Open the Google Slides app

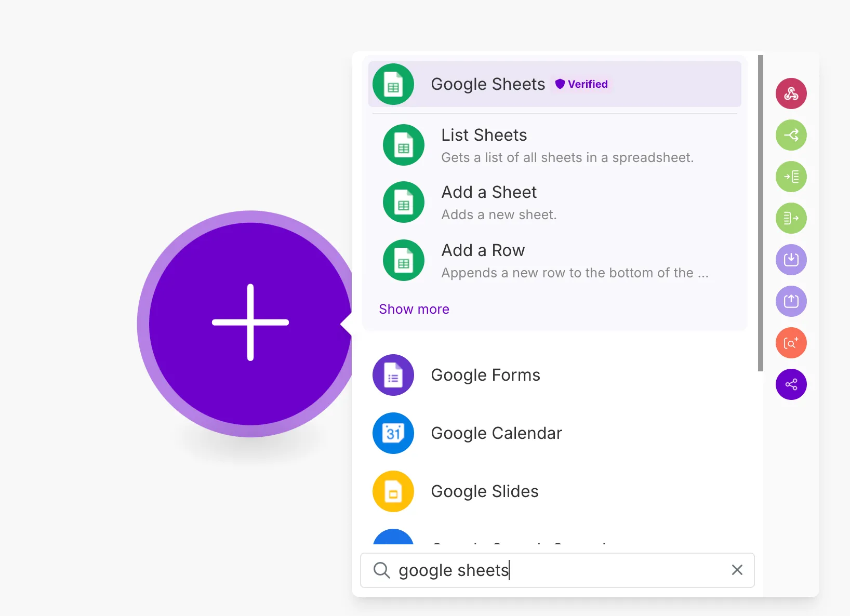click(x=554, y=491)
